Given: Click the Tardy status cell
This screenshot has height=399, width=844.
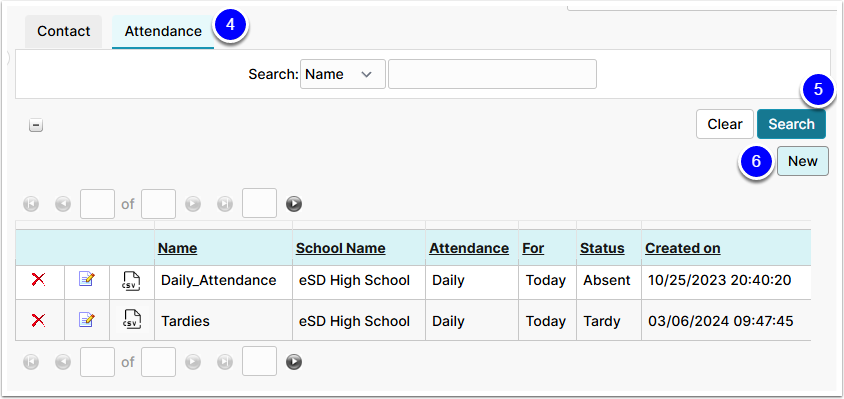Looking at the screenshot, I should 609,321.
